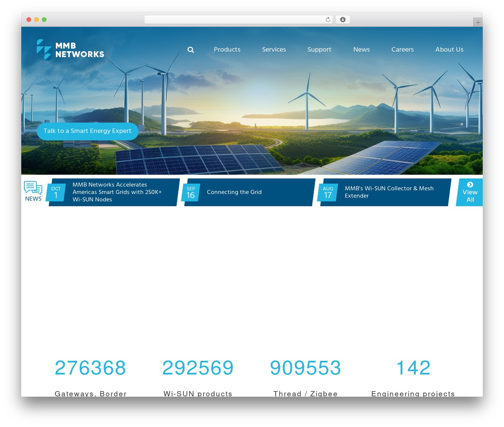Click the Thread / Zigbee label
Viewport: 504px width, 427px height.
(306, 393)
